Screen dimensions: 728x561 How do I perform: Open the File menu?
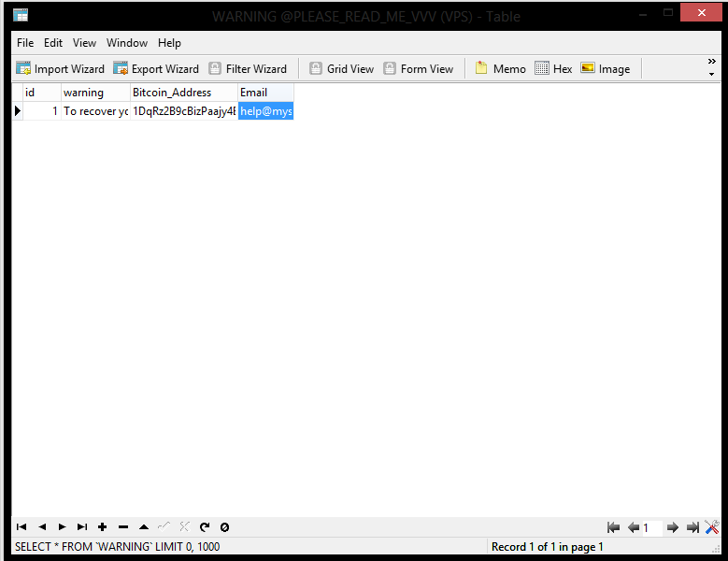25,43
